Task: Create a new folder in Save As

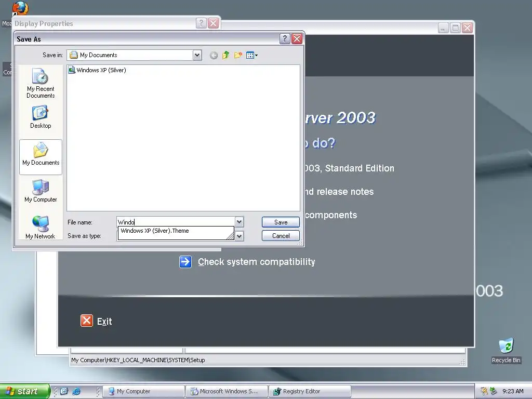Action: point(238,55)
